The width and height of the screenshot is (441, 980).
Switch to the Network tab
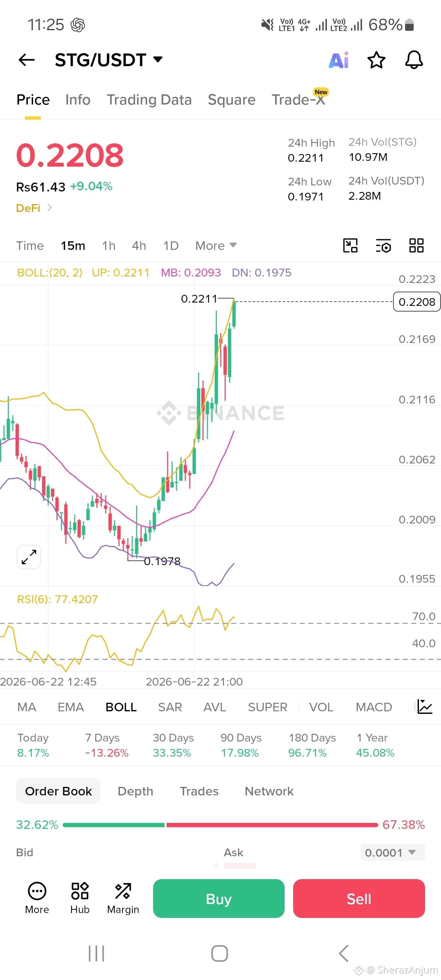[269, 791]
